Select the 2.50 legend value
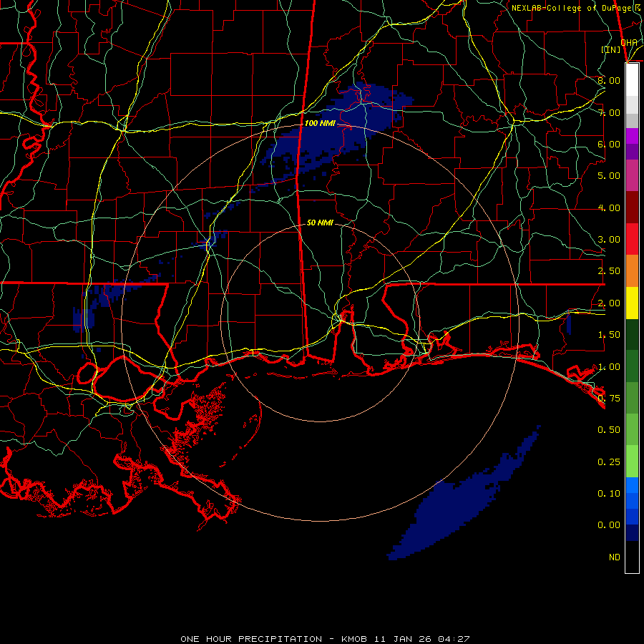This screenshot has height=644, width=644. point(609,271)
